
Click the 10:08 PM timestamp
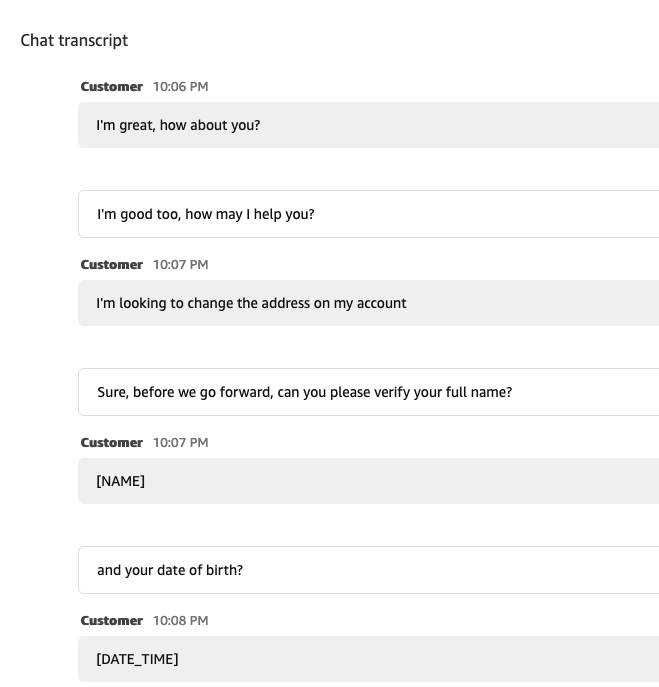(181, 620)
